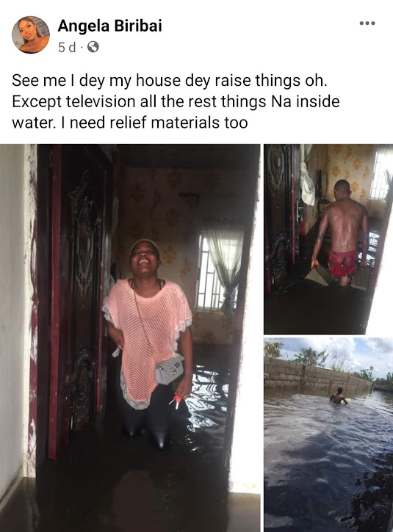Select the post text about relief materials

[x=176, y=101]
